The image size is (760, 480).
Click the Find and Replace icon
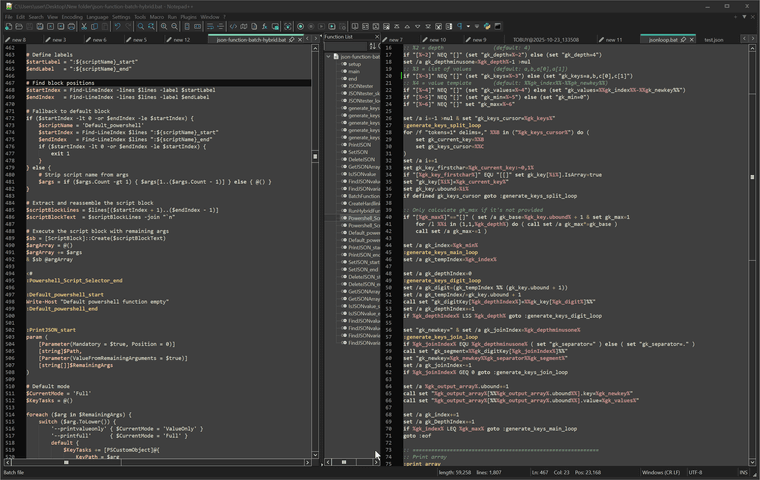tap(151, 27)
